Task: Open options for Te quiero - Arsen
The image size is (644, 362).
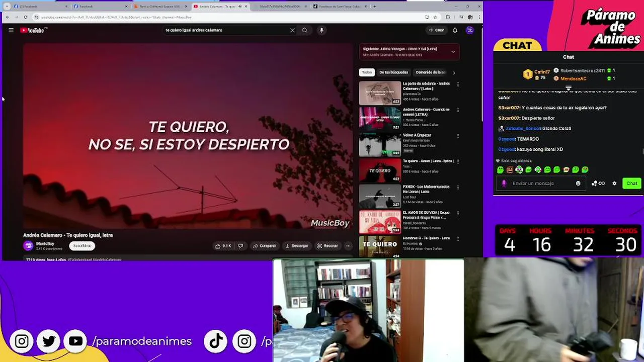Action: tap(458, 161)
